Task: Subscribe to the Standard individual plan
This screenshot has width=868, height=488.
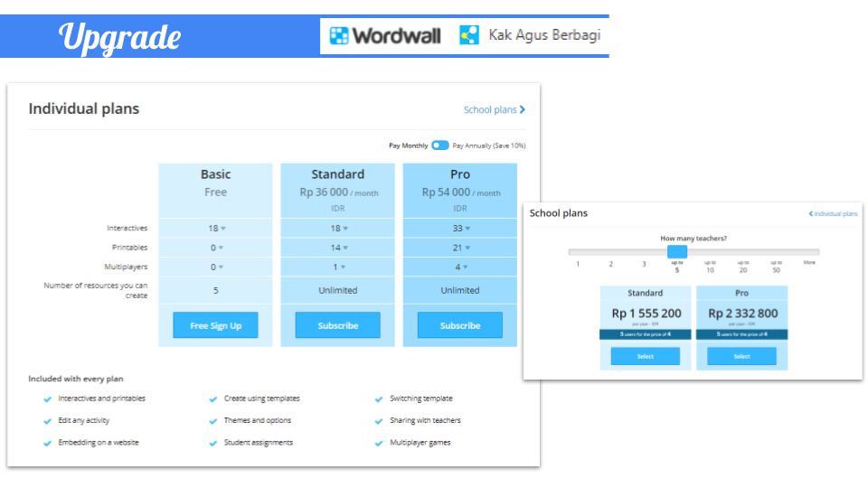Action: [337, 325]
